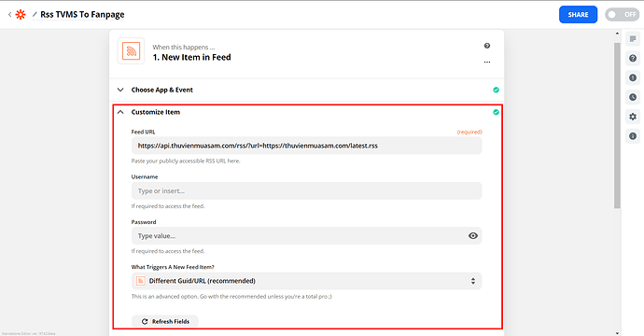
Task: Open the settings gear in right sidebar
Action: (633, 117)
